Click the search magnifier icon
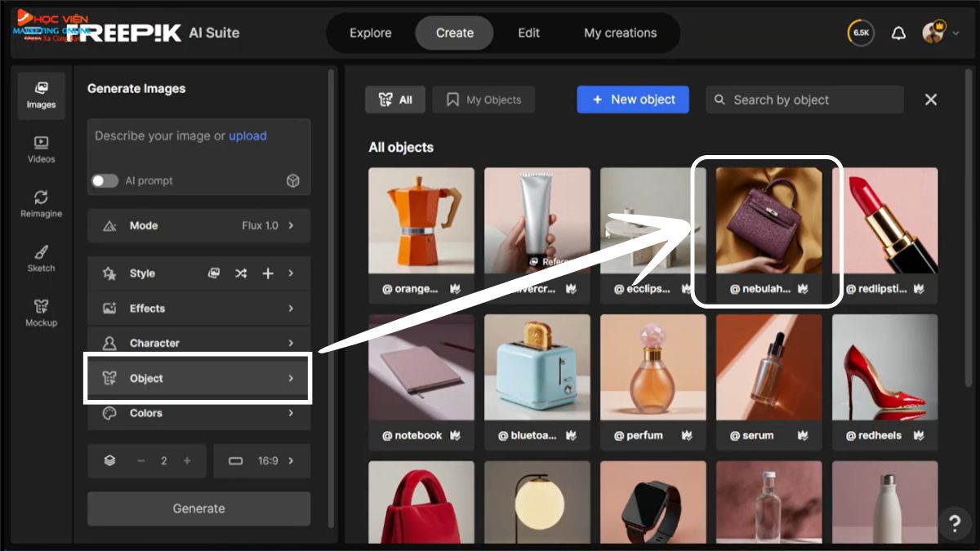 719,100
